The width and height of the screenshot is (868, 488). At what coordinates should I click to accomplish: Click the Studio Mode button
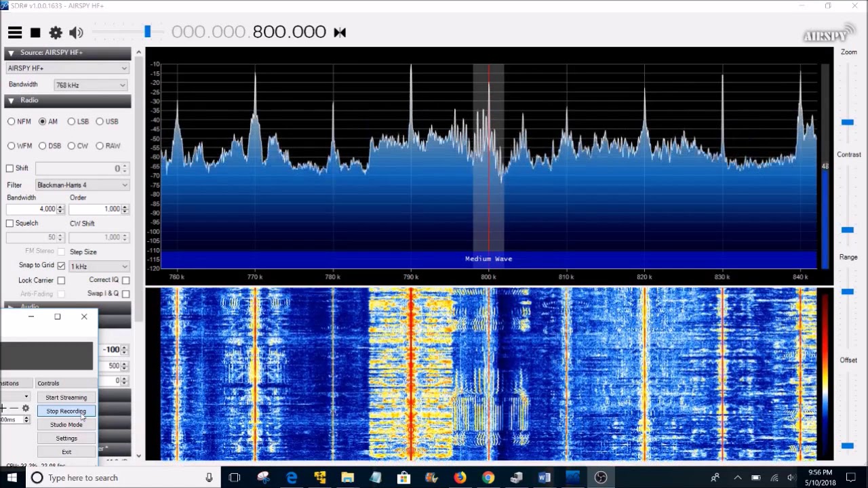(x=66, y=425)
